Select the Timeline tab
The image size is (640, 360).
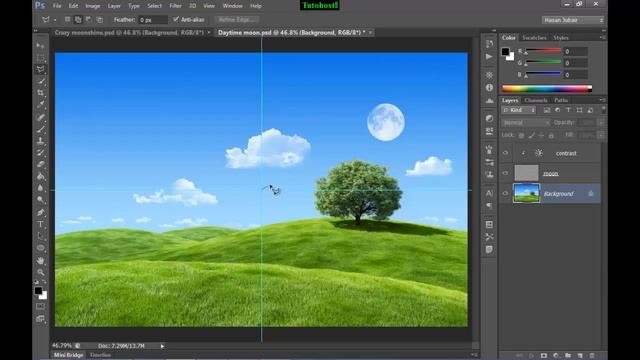(100, 355)
